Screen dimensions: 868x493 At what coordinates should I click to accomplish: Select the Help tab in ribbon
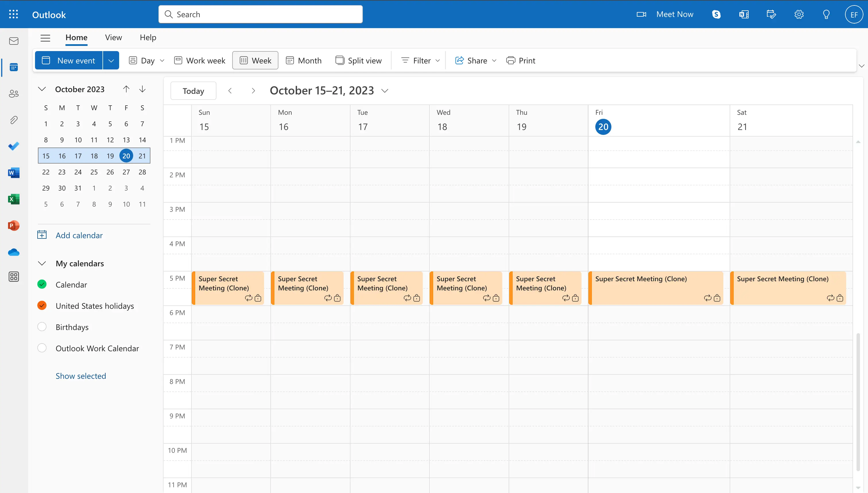tap(148, 37)
